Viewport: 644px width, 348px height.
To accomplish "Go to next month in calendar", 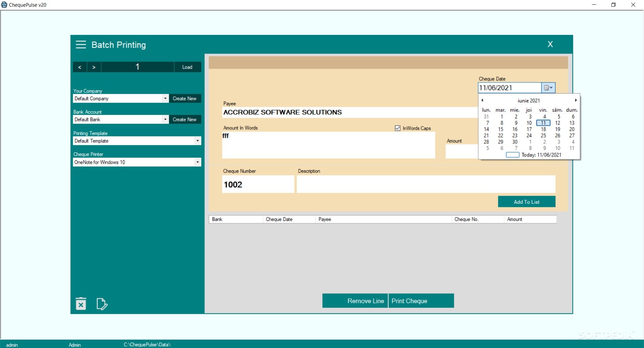I will [x=576, y=100].
